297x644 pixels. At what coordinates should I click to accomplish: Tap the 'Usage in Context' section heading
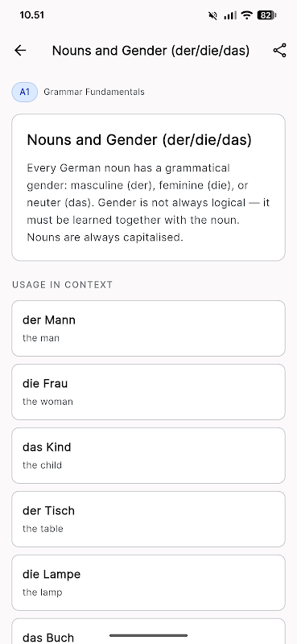point(63,285)
